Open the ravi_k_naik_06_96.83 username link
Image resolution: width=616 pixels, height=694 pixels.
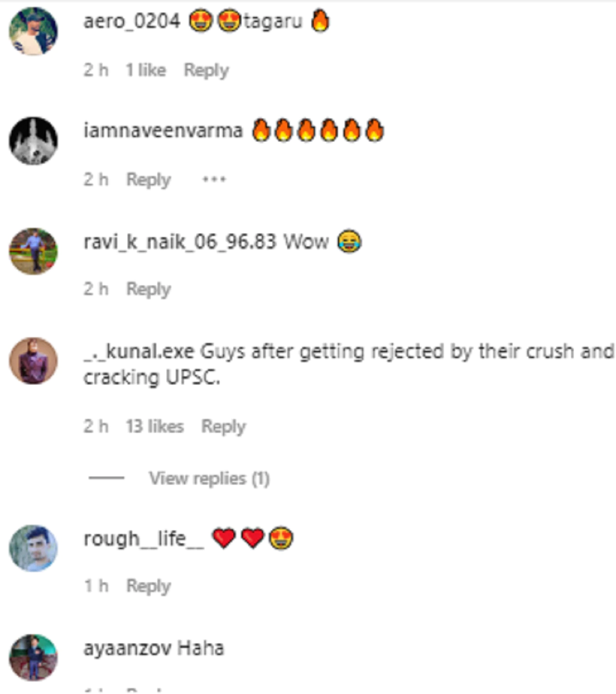180,241
